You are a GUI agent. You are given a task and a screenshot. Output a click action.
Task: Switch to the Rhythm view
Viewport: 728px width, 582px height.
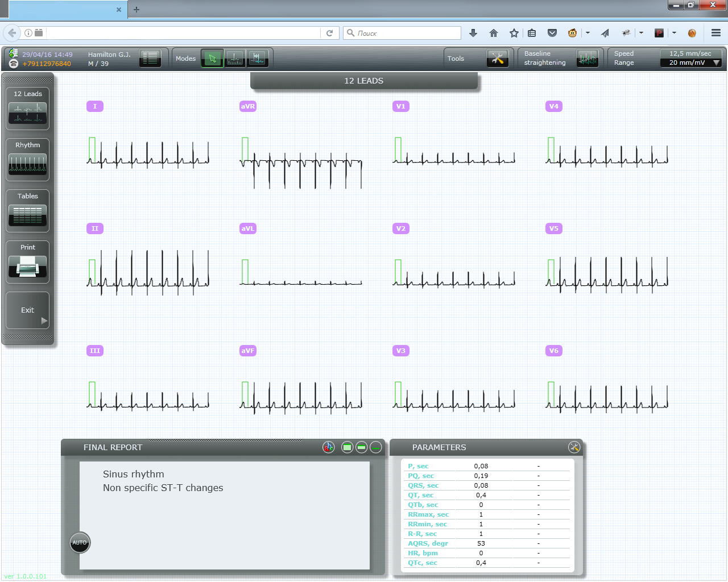coord(27,160)
